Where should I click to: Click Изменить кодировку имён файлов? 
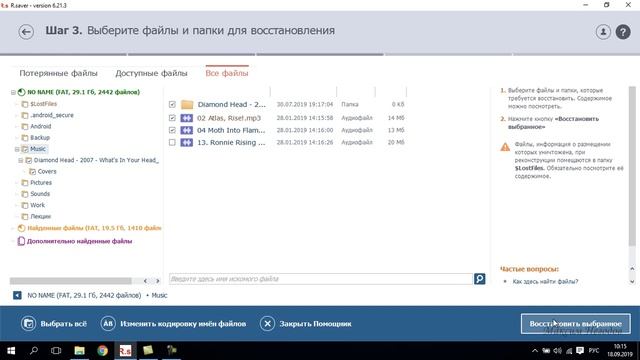[183, 324]
